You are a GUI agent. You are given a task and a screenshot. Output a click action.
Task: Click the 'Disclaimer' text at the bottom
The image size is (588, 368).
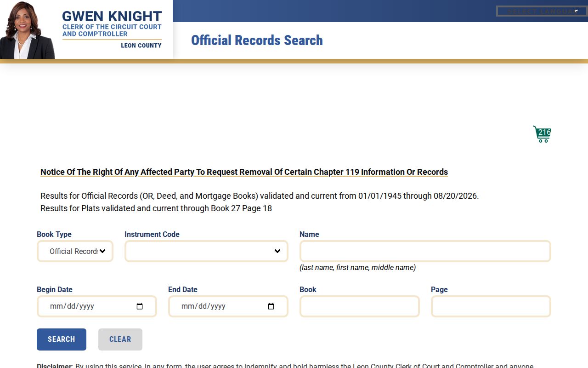click(54, 366)
